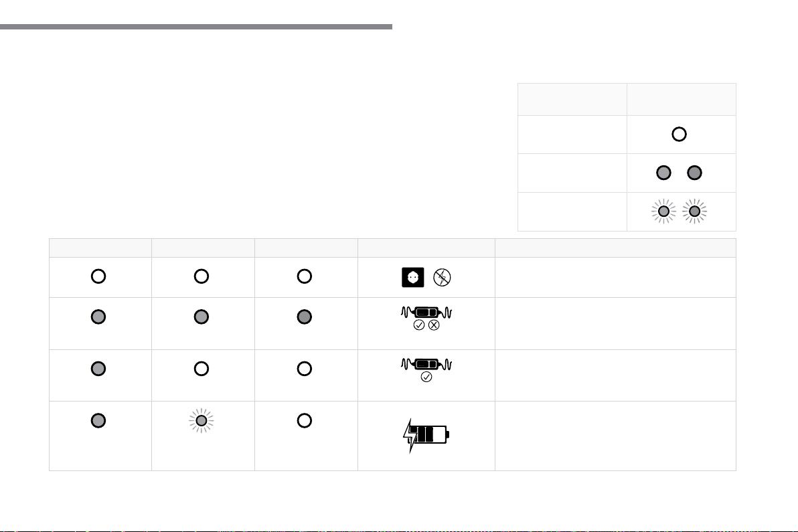Toggle the left solid gray circle in the legend
This screenshot has height=532, width=798.
click(663, 173)
